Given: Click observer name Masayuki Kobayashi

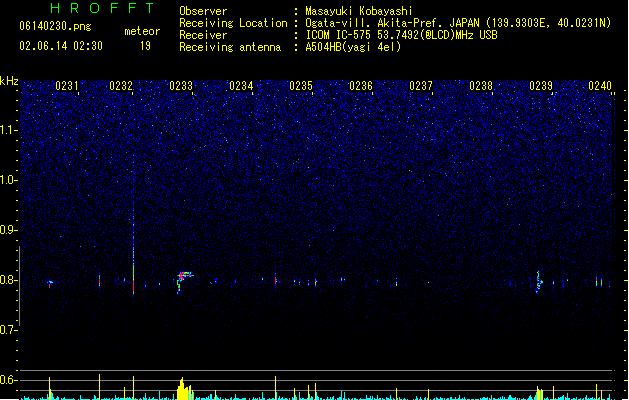Looking at the screenshot, I should (x=359, y=11).
